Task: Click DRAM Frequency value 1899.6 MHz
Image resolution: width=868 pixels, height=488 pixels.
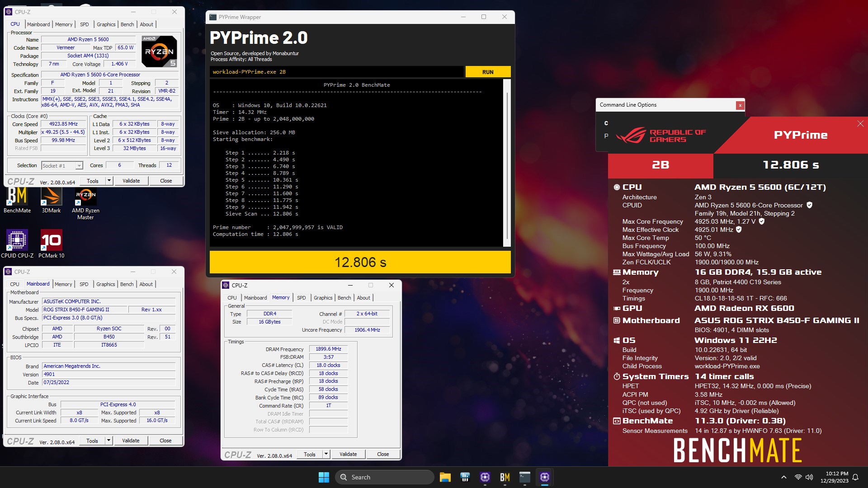Action: point(328,349)
